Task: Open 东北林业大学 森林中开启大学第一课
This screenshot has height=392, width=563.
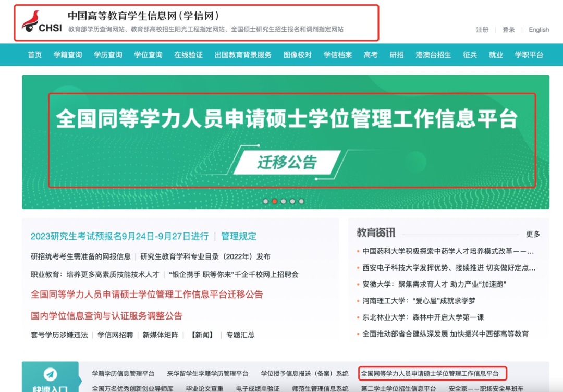Action: [423, 317]
